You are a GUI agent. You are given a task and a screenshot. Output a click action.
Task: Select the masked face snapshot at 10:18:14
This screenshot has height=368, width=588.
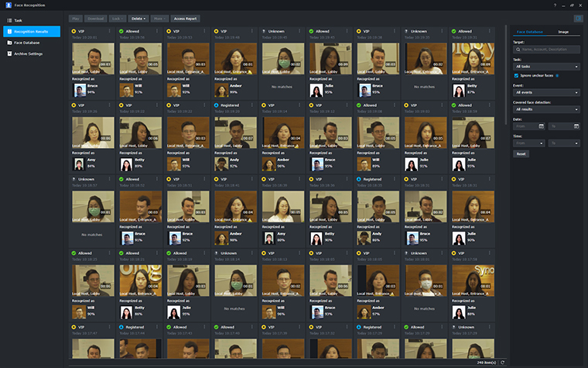pos(236,280)
